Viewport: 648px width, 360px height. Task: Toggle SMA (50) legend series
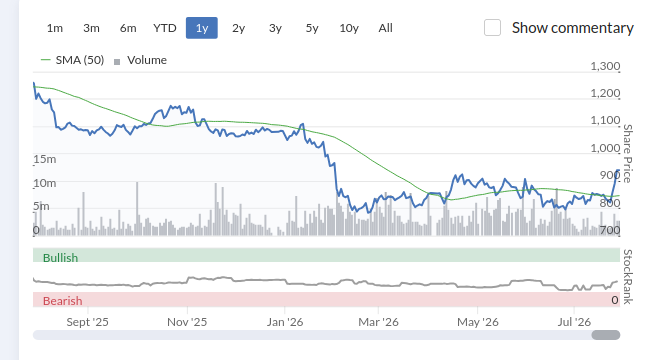click(72, 60)
